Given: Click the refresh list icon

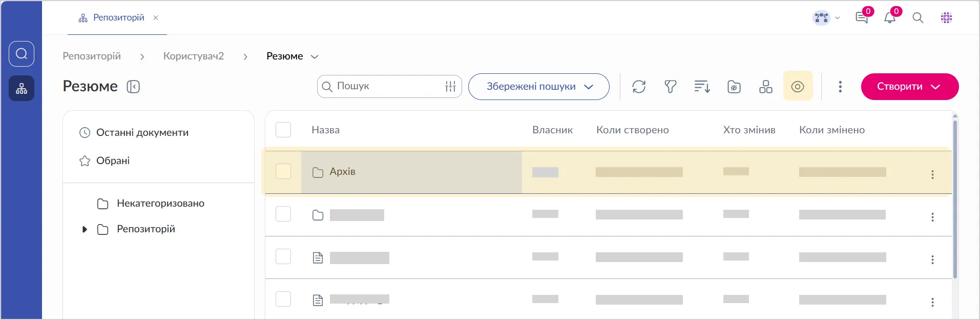Looking at the screenshot, I should coord(639,87).
